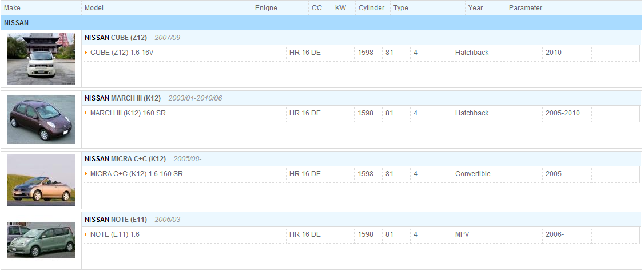This screenshot has height=271, width=644.
Task: Click cylinder value 4 in the MARCH III row
Action: [416, 113]
